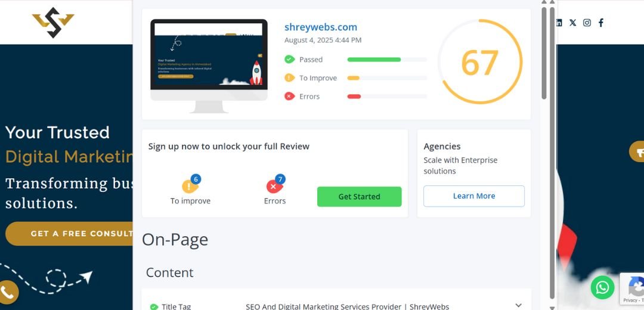The width and height of the screenshot is (644, 310).
Task: Click the date text August 4, 2025 4:44 PM
Action: click(x=323, y=40)
